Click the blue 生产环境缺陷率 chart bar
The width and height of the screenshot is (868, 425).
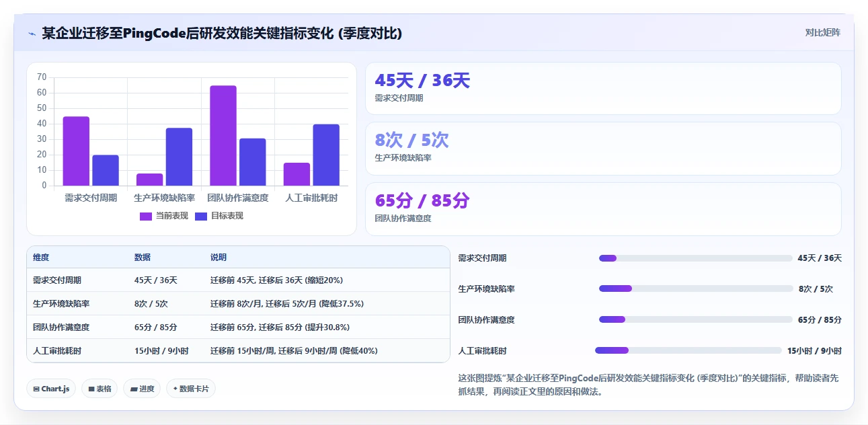[x=179, y=157]
